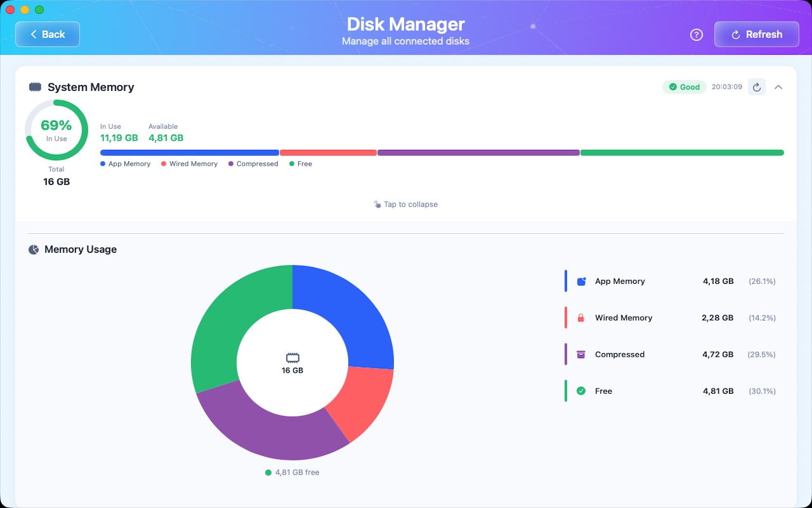Click the System Memory refresh icon
Image resolution: width=812 pixels, height=508 pixels.
pyautogui.click(x=756, y=87)
